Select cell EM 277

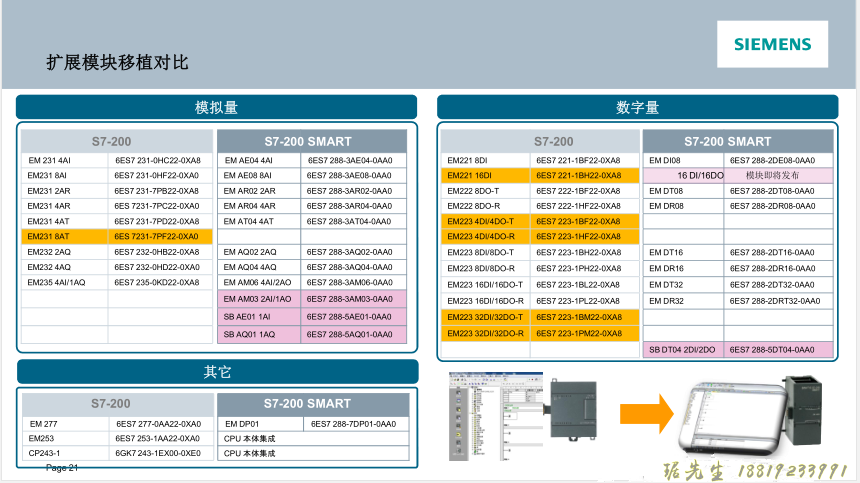pyautogui.click(x=66, y=424)
